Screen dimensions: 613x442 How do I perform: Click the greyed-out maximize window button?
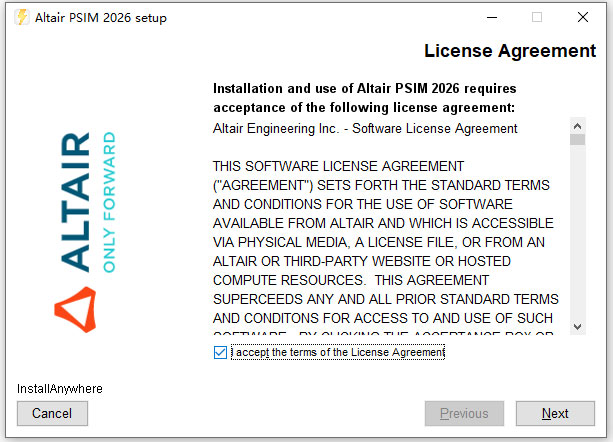tap(537, 18)
